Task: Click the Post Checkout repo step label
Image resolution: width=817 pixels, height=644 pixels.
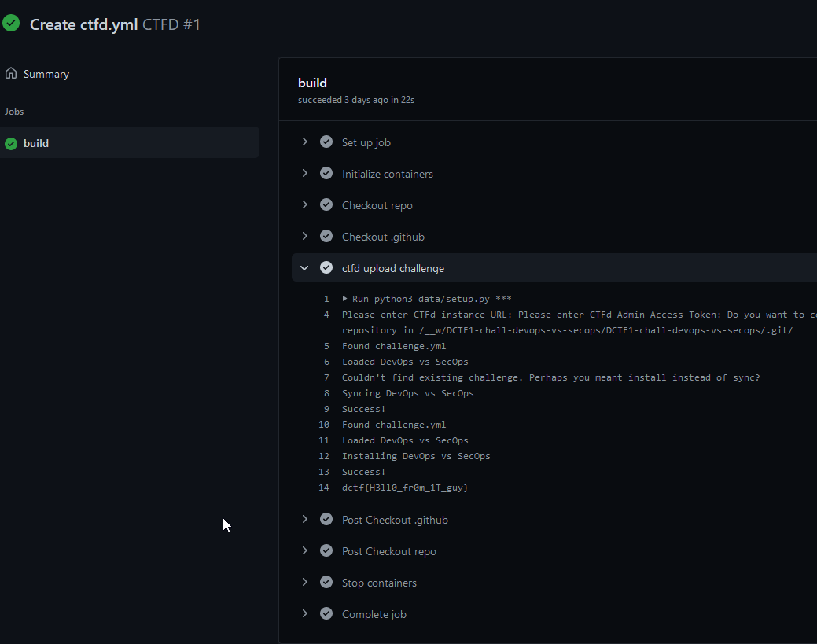Action: 388,551
